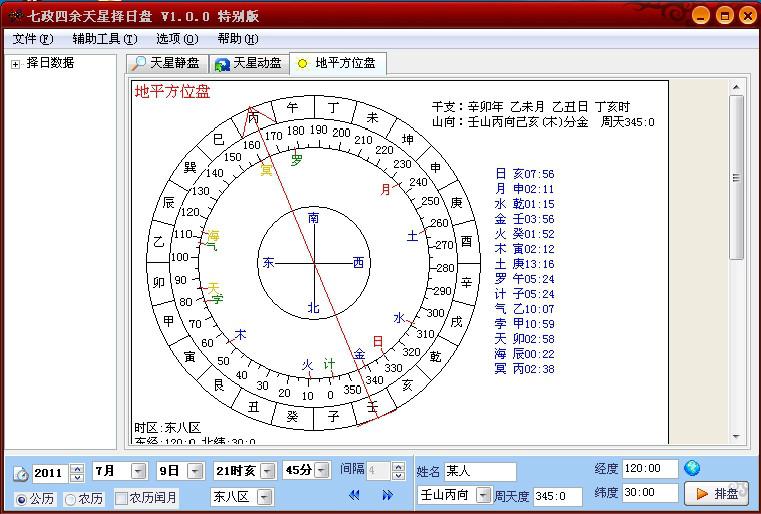Click the red 地平方位盘 chart title

pyautogui.click(x=172, y=91)
